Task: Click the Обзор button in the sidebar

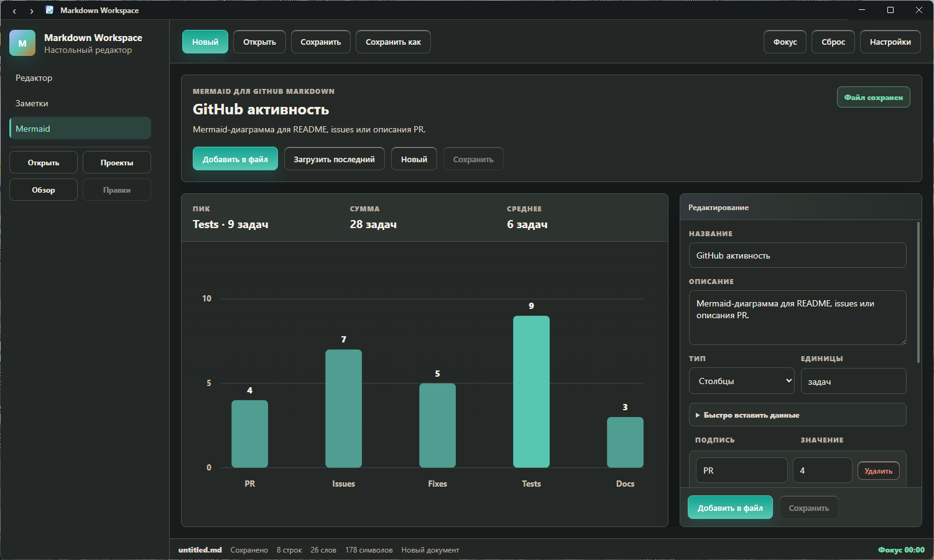Action: click(44, 190)
